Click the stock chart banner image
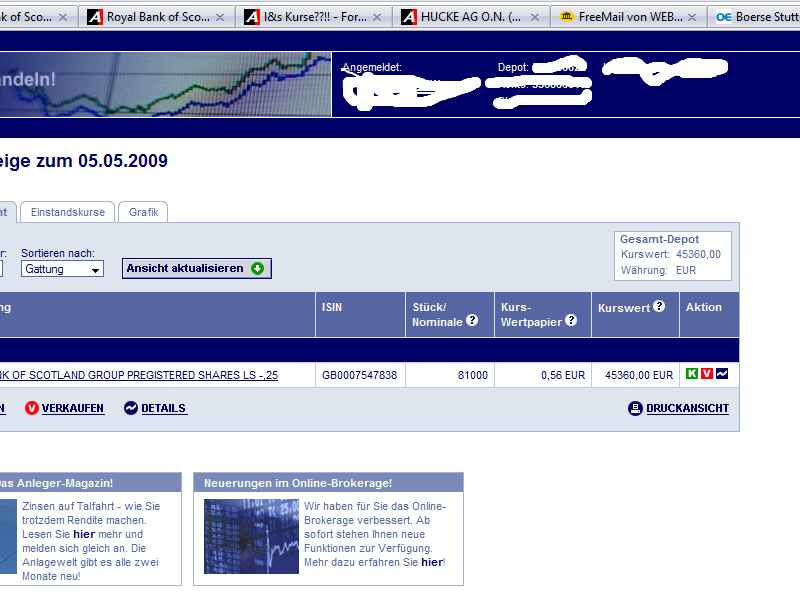This screenshot has width=800, height=600. pos(165,84)
